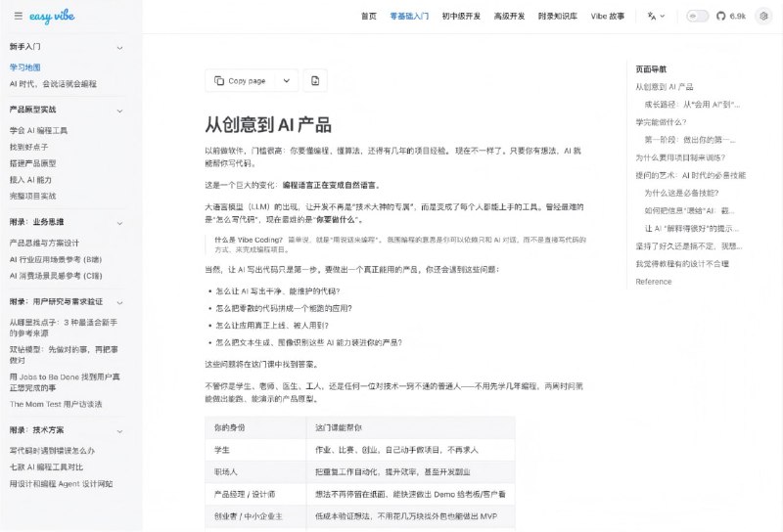Jump to 坚持了好久还是搞不定 section
Screen dimensions: 783x532
(x=689, y=246)
